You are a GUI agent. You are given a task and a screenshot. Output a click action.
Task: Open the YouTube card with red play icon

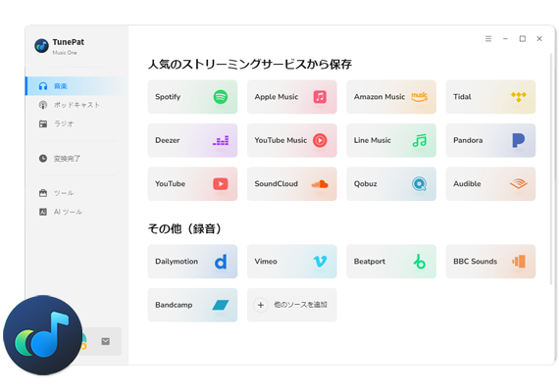coord(192,184)
